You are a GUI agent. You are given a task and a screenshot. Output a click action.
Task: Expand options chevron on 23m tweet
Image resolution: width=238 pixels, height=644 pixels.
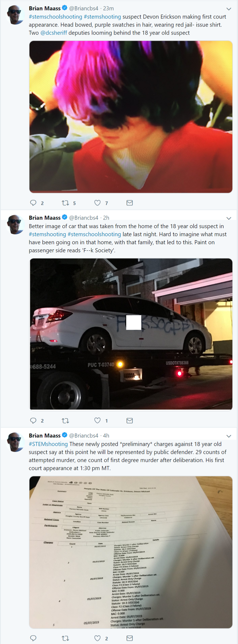tap(229, 9)
